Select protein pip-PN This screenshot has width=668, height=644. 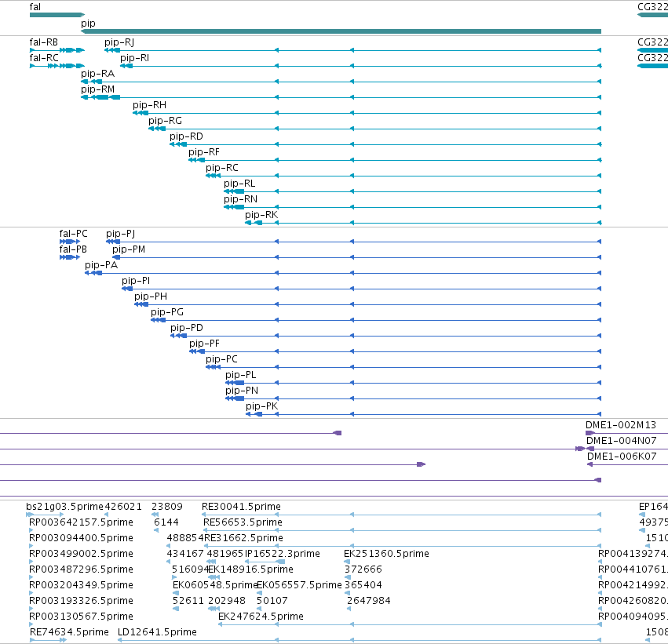coord(242,391)
